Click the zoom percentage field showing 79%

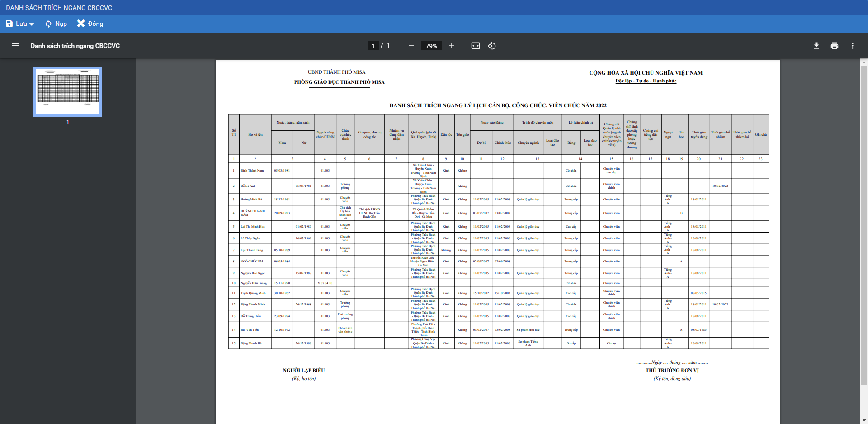click(431, 46)
